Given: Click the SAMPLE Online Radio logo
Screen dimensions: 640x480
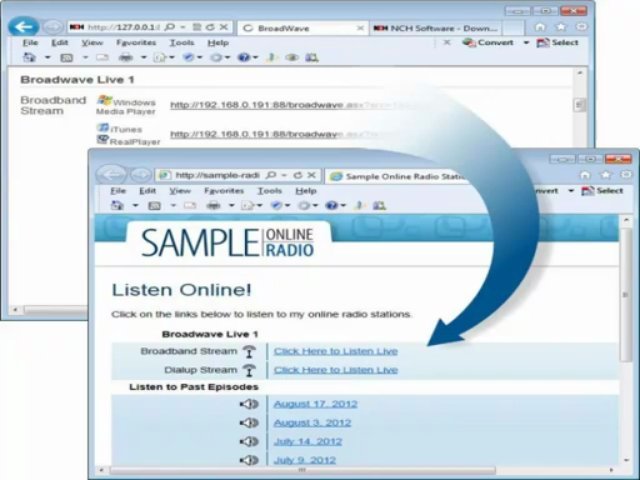Looking at the screenshot, I should pyautogui.click(x=227, y=242).
